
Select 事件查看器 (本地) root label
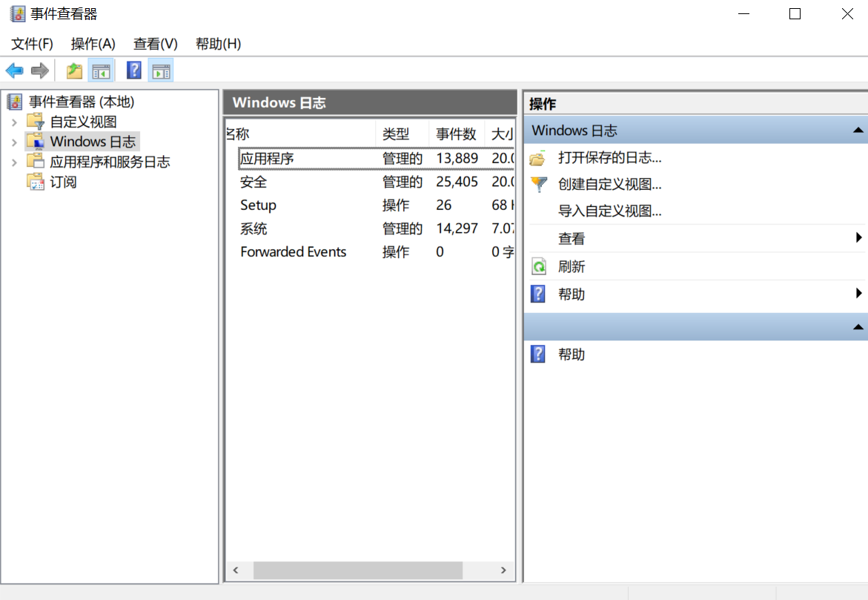coord(82,102)
